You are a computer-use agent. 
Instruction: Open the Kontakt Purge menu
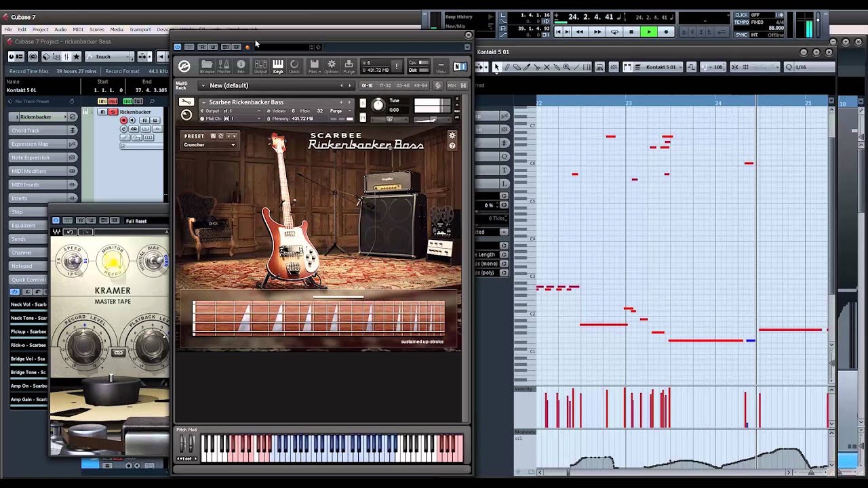click(x=349, y=66)
